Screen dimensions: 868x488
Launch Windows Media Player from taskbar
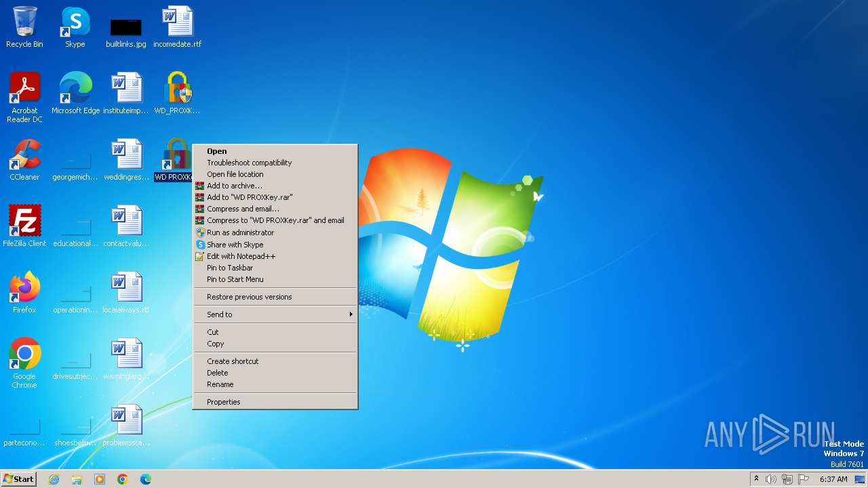coord(100,479)
